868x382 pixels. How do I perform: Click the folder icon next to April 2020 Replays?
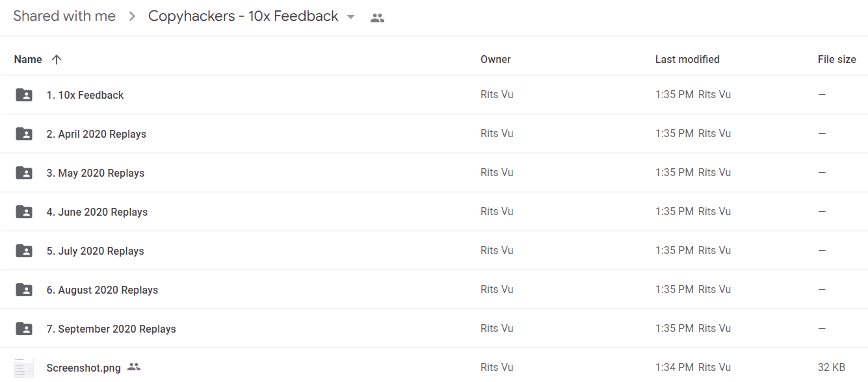[x=24, y=134]
